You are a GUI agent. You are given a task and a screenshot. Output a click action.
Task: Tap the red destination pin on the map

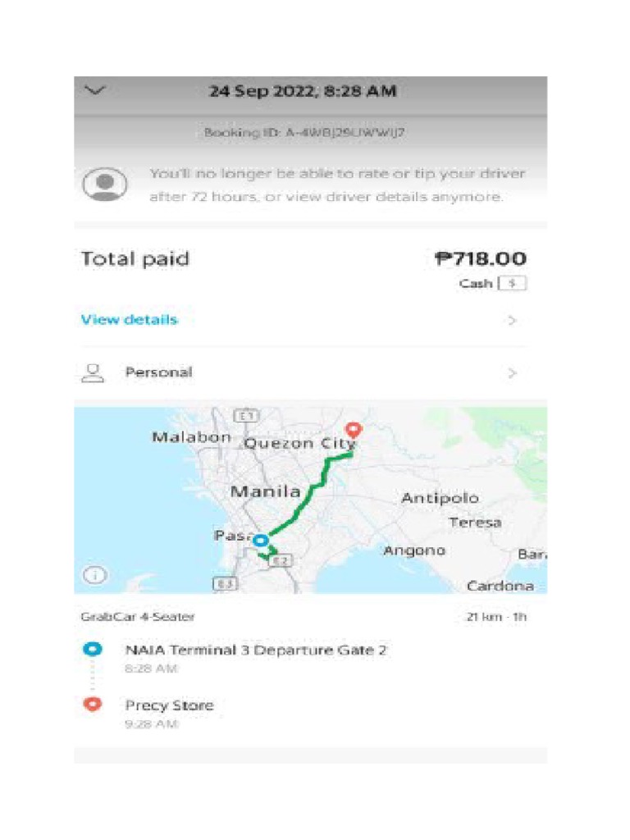[354, 429]
